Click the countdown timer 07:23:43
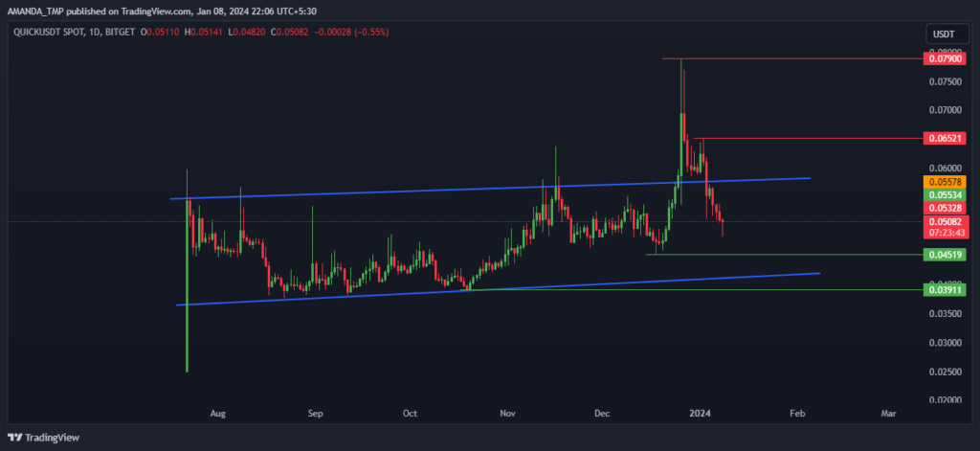The height and width of the screenshot is (451, 980). coord(945,232)
